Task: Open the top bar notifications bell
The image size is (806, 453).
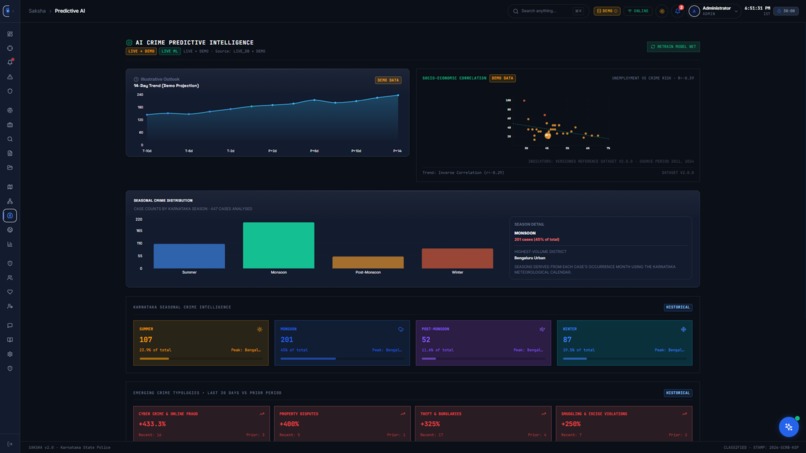Action: 678,11
